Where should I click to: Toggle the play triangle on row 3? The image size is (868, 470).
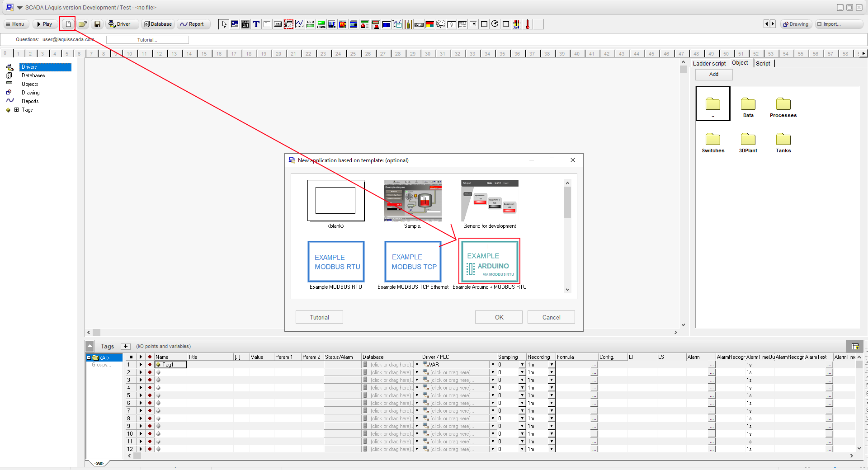point(141,380)
